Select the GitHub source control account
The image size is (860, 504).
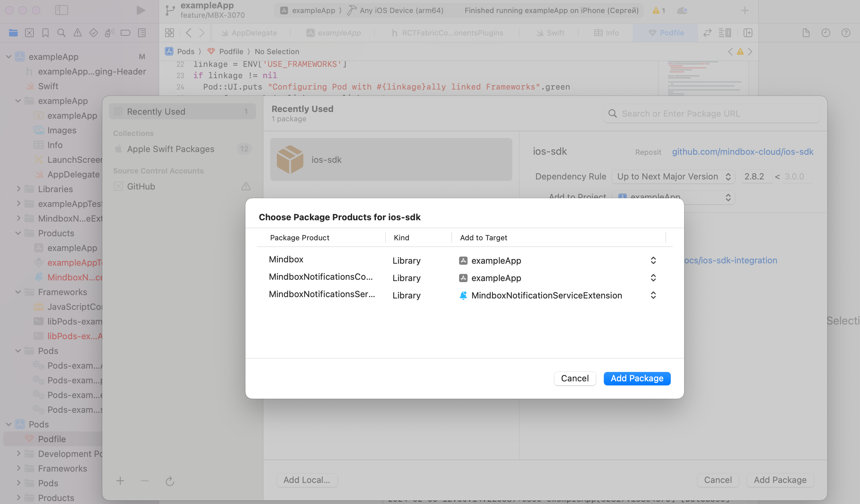coord(182,186)
